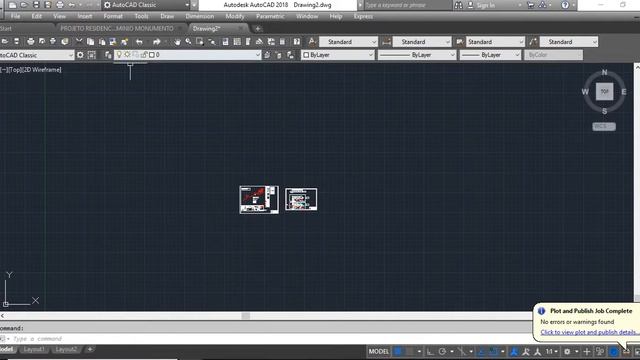Screen dimensions: 640x360
Task: Open the Format menu
Action: tap(113, 16)
